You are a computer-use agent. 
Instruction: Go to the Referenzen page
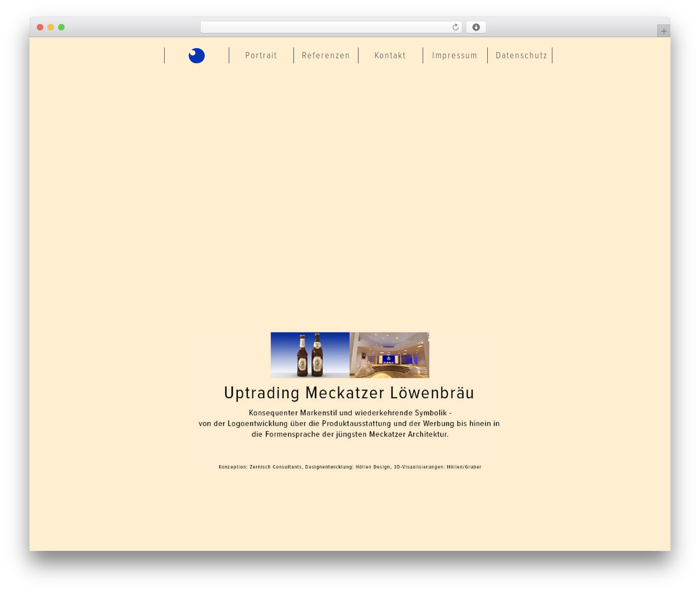(326, 55)
